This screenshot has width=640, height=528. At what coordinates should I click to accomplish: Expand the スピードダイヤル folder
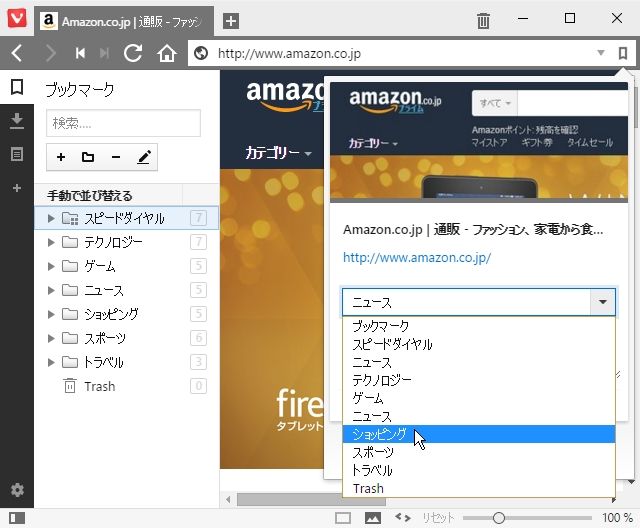51,218
